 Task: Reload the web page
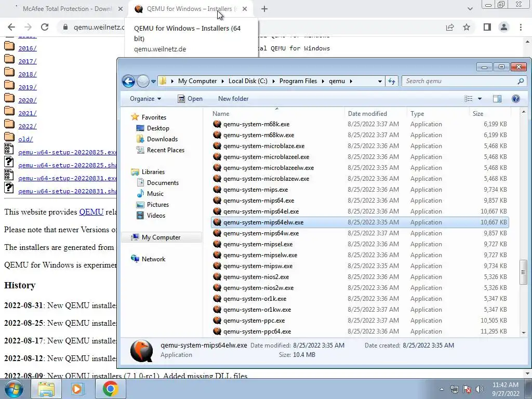[x=45, y=27]
